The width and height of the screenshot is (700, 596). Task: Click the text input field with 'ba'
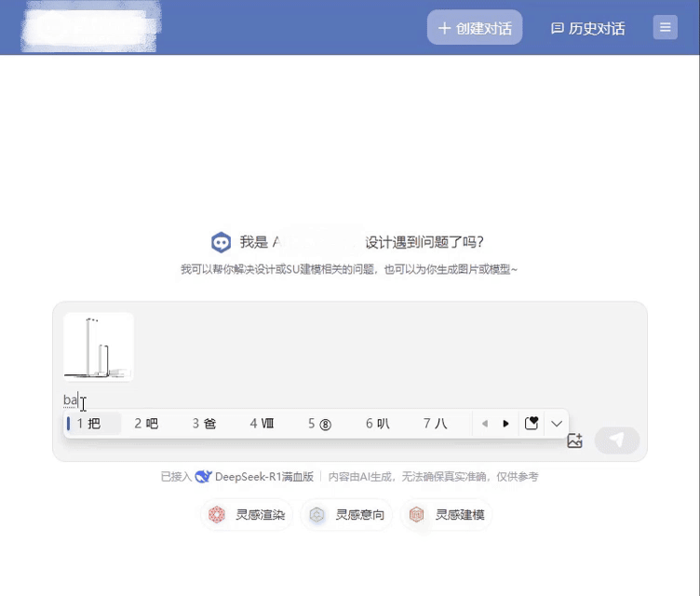pos(279,400)
